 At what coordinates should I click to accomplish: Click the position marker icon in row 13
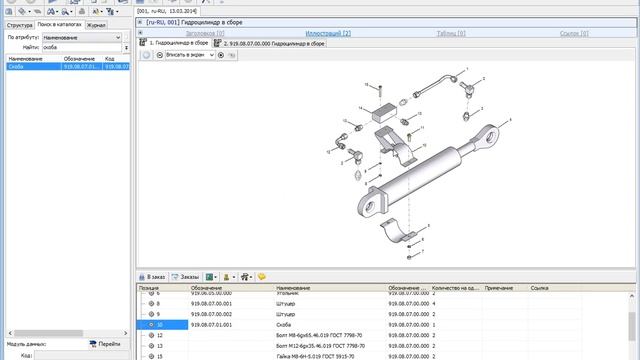point(151,346)
